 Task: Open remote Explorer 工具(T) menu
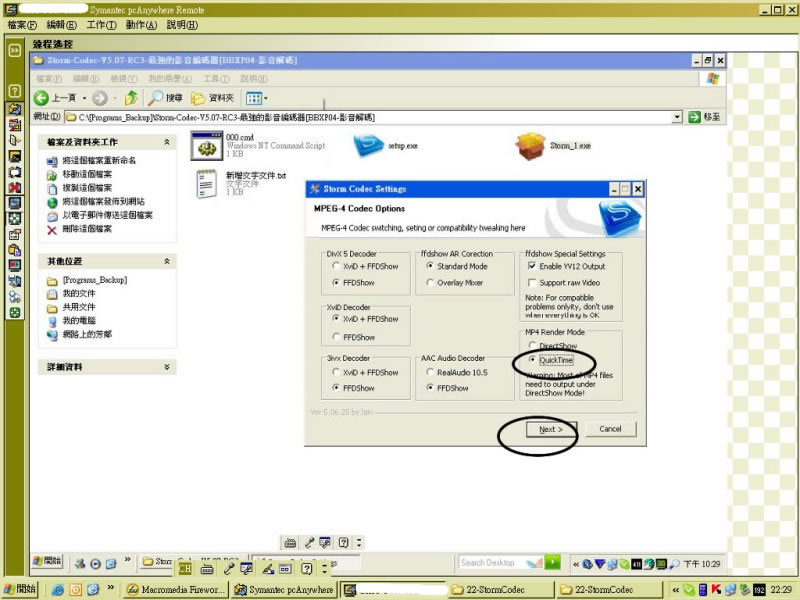click(x=216, y=79)
